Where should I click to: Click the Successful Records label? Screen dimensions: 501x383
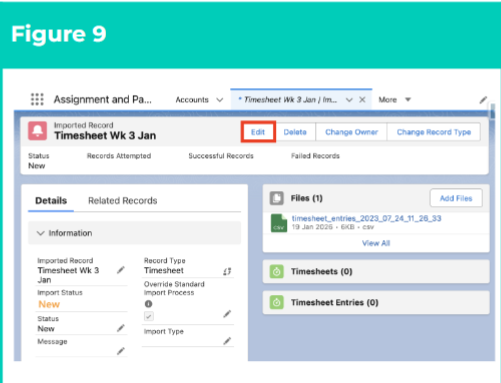[x=221, y=156]
